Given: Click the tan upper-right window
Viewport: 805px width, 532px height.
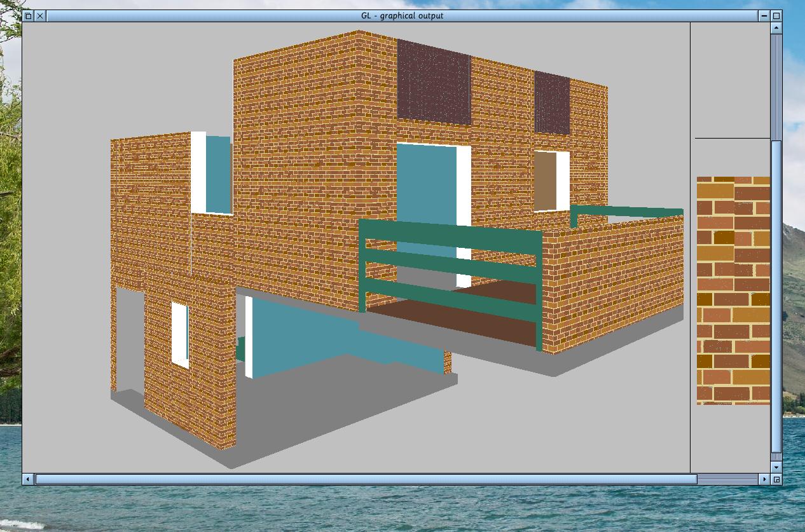Looking at the screenshot, I should coord(545,181).
